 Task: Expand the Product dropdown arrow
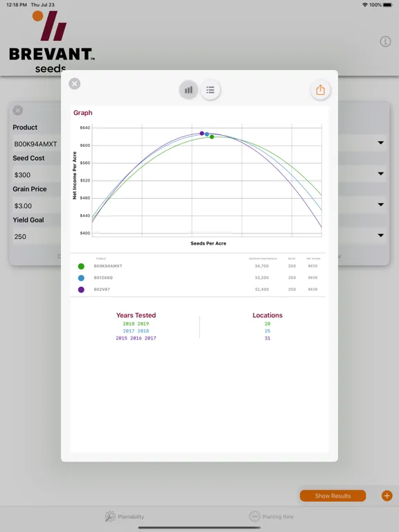(381, 143)
